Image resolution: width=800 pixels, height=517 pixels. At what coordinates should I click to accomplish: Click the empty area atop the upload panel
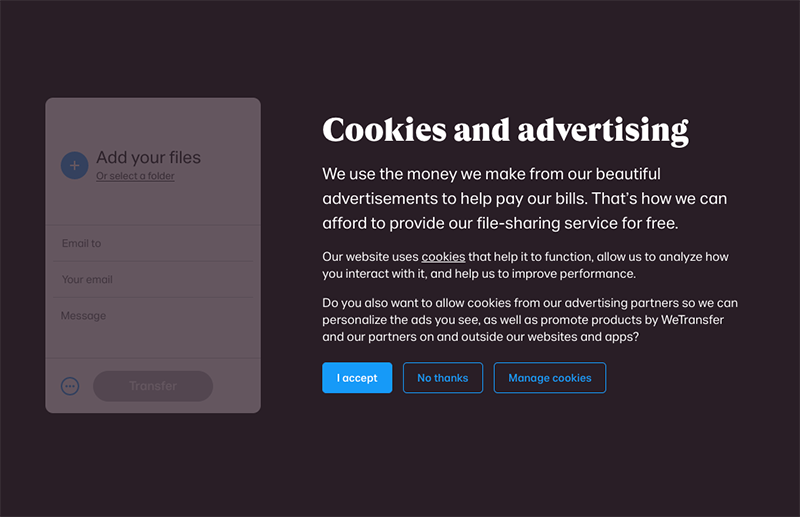152,118
